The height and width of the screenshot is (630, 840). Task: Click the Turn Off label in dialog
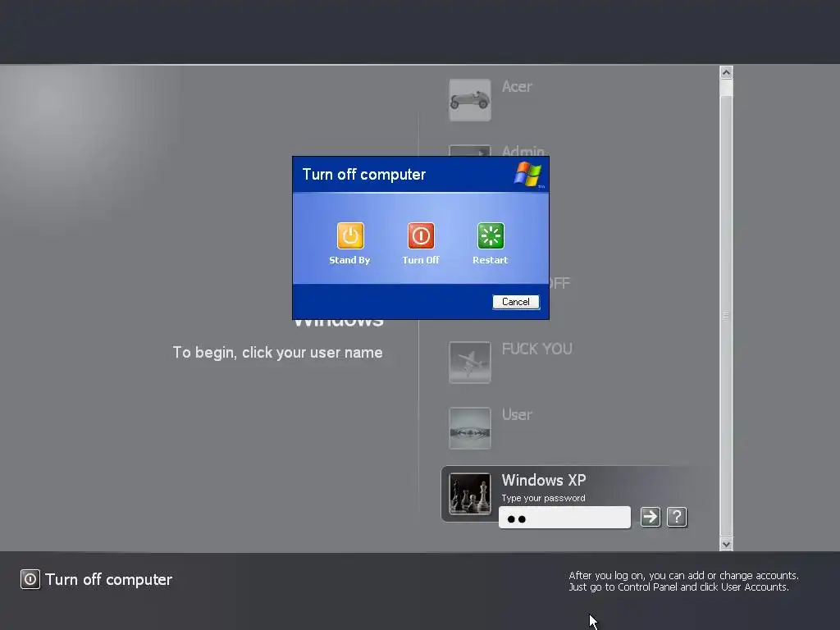tap(421, 260)
